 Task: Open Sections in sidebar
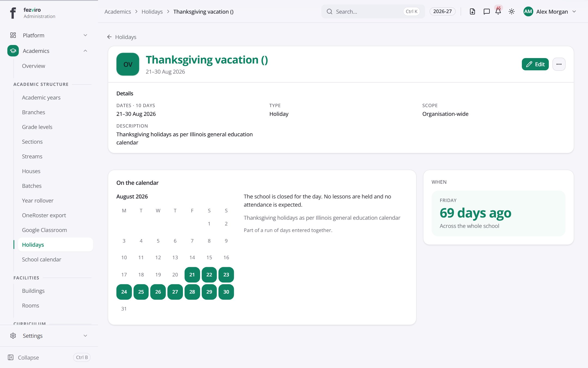pos(32,141)
